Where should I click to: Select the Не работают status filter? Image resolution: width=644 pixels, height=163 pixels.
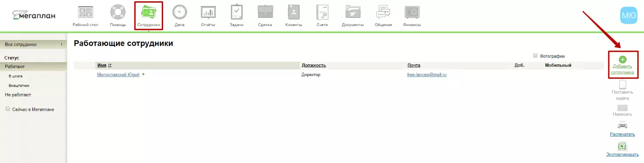[x=18, y=94]
